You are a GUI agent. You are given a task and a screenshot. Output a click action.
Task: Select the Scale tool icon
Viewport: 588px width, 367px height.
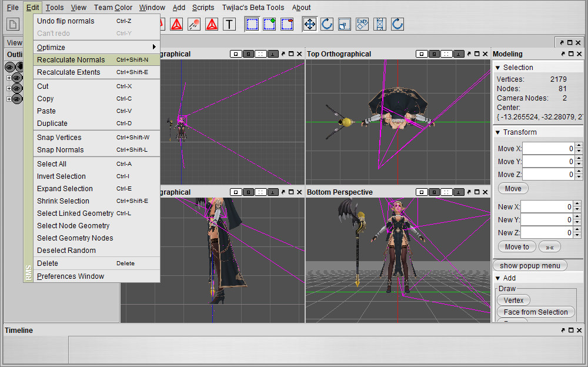345,24
